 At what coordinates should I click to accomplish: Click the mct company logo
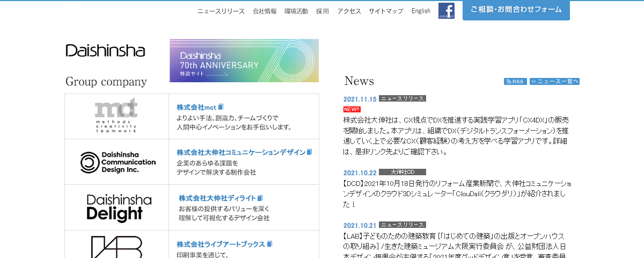pos(116,116)
